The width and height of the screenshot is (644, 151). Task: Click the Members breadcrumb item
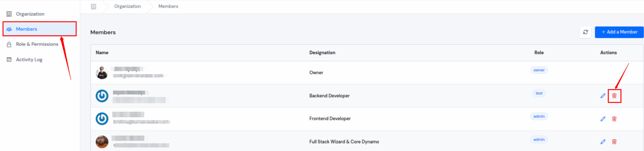(x=168, y=6)
